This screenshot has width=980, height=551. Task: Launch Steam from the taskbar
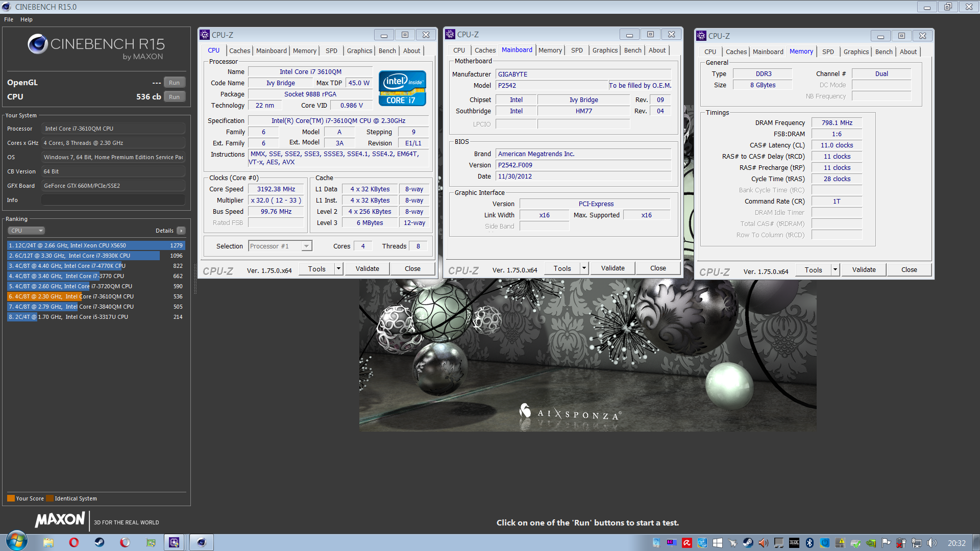pos(100,542)
